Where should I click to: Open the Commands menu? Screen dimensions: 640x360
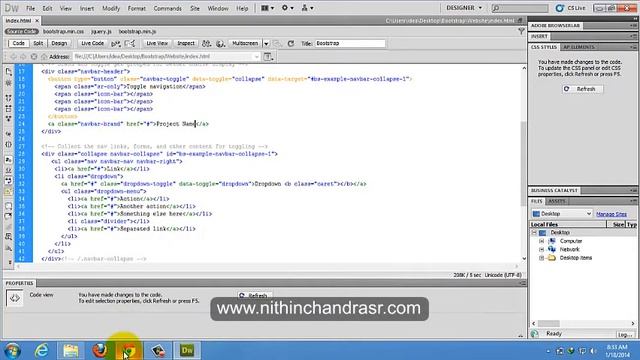[x=167, y=8]
